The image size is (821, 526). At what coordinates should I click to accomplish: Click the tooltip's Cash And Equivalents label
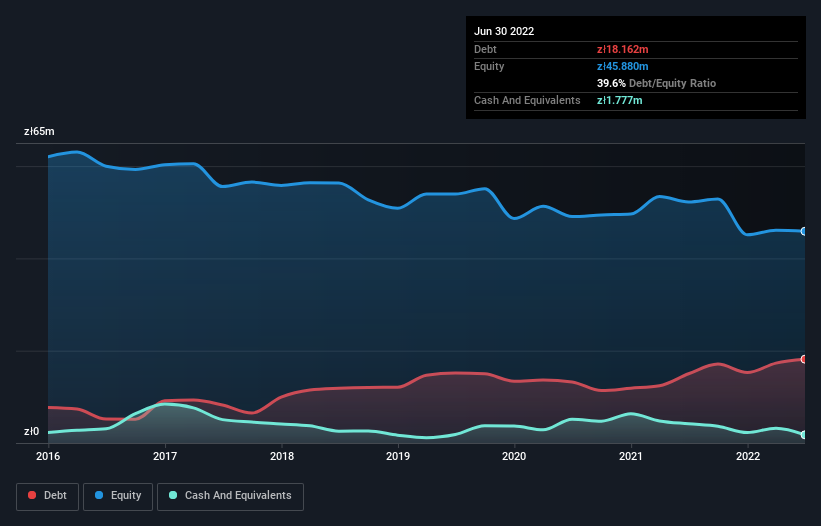(x=527, y=100)
